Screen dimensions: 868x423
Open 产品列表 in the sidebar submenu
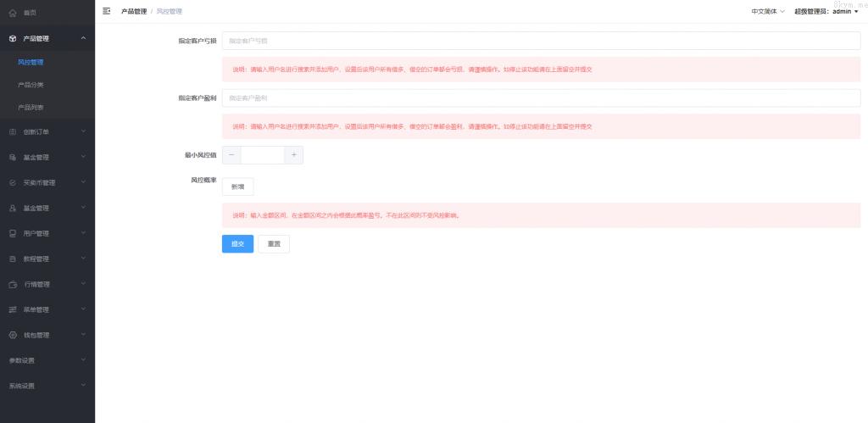click(31, 108)
